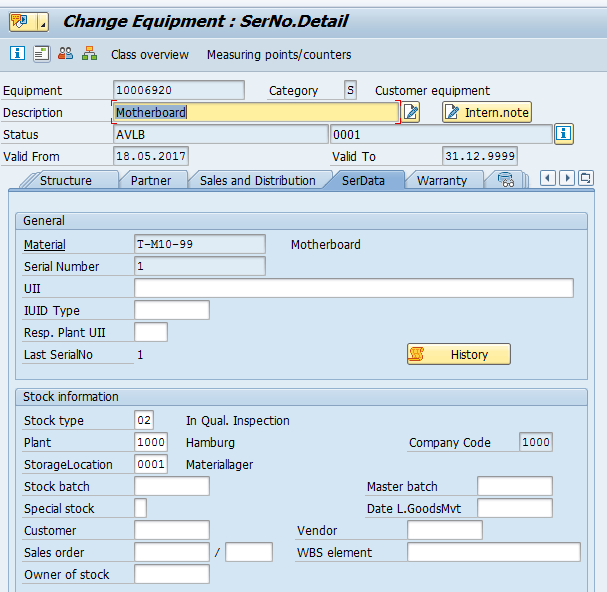Click the Stock batch input field

coord(172,486)
